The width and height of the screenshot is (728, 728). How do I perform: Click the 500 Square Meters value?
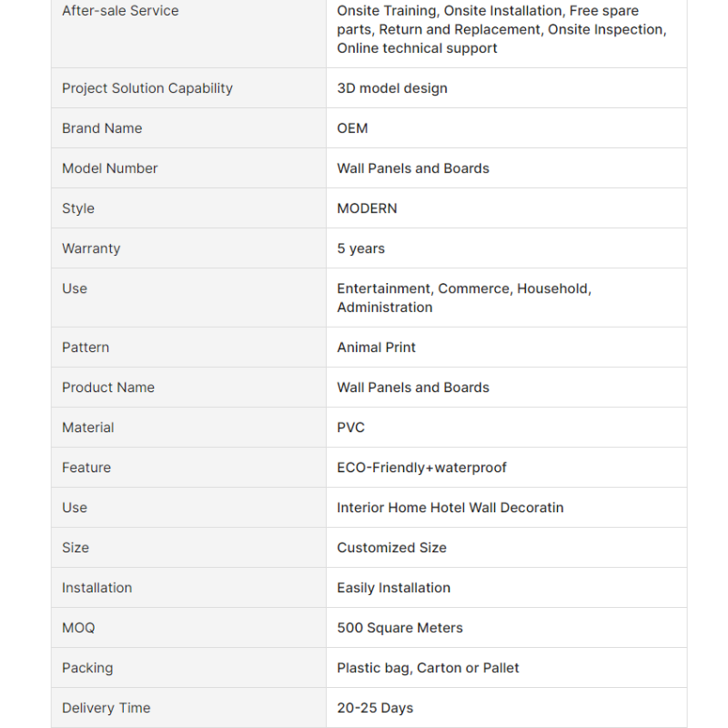point(399,628)
